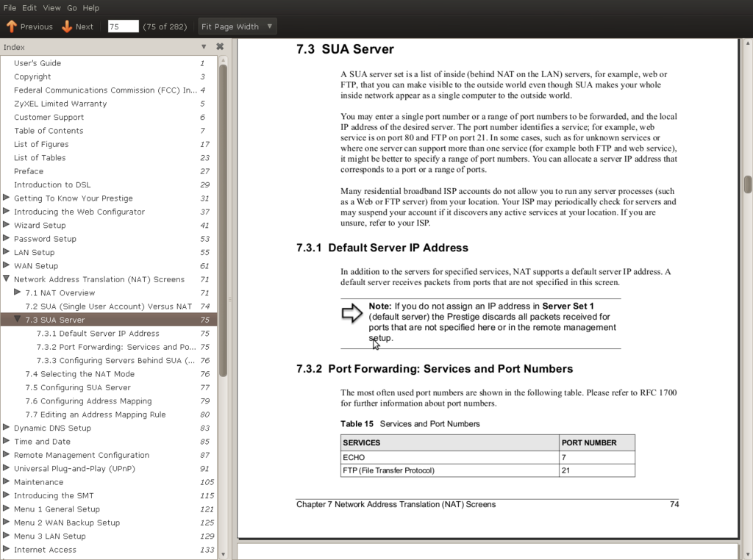Select 7.3.1 Default Server IP Address entry
The width and height of the screenshot is (753, 560).
click(x=98, y=333)
